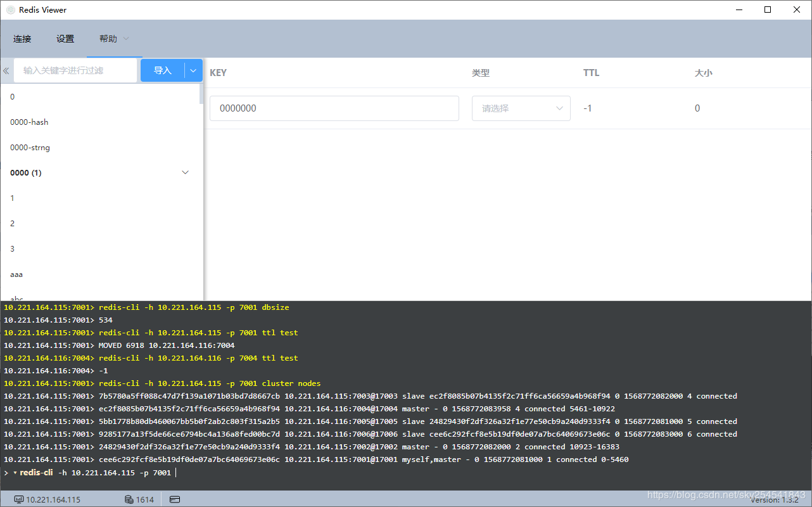Click the database icon next to 1614
The image size is (812, 507).
(129, 499)
